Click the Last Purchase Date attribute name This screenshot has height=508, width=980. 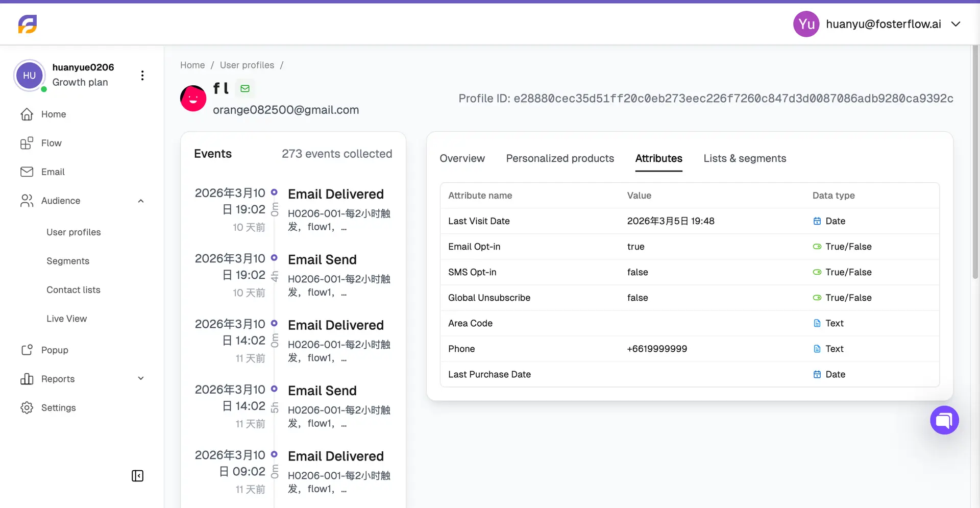point(489,374)
